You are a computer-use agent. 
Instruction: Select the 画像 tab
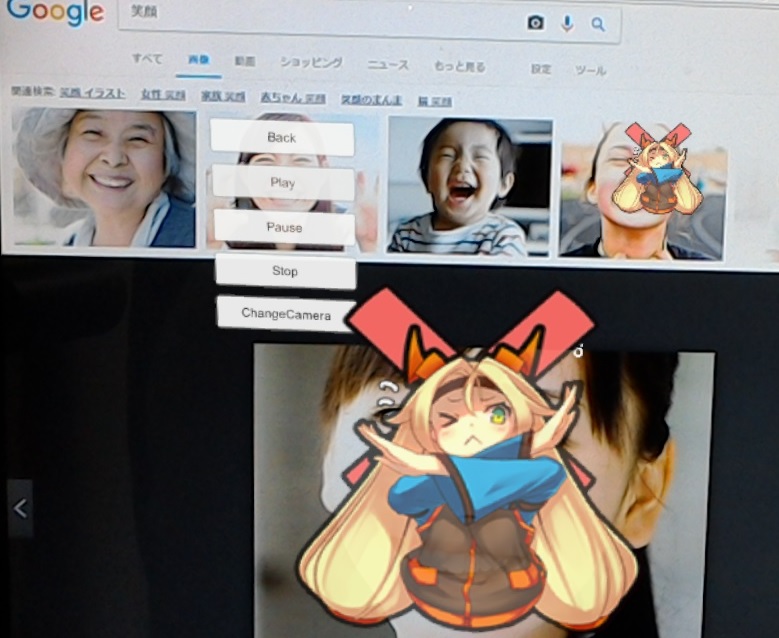[198, 60]
